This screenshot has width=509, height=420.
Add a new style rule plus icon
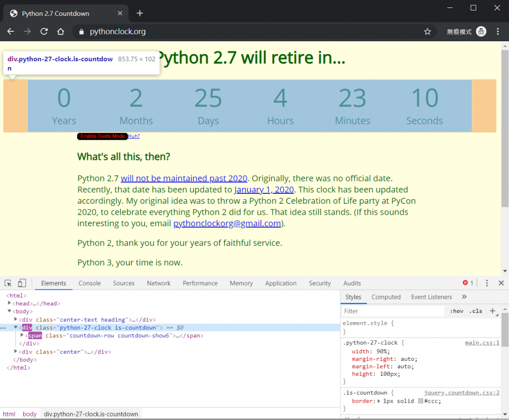(493, 311)
